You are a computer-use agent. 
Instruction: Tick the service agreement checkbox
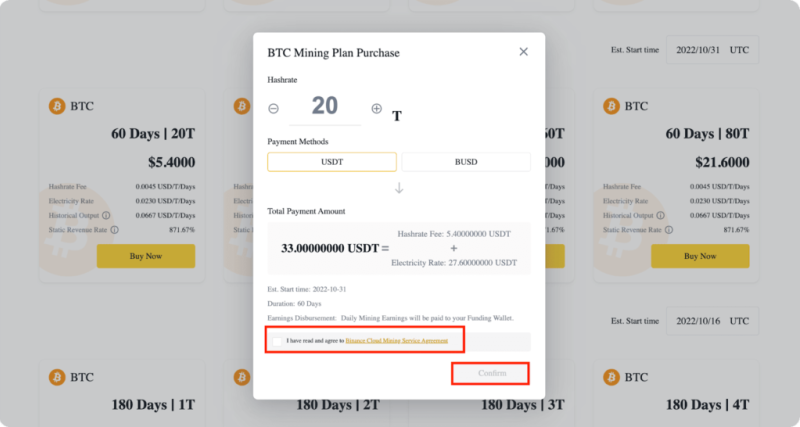pos(277,341)
